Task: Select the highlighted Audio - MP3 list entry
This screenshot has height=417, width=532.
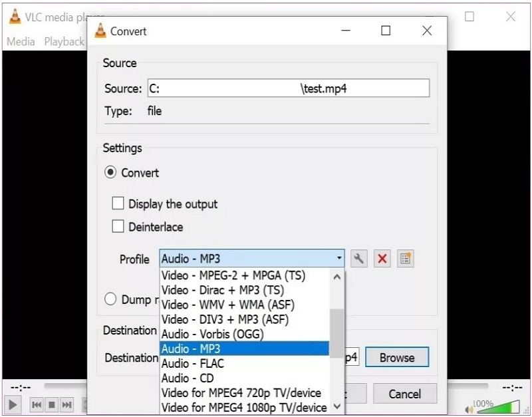Action: 244,348
